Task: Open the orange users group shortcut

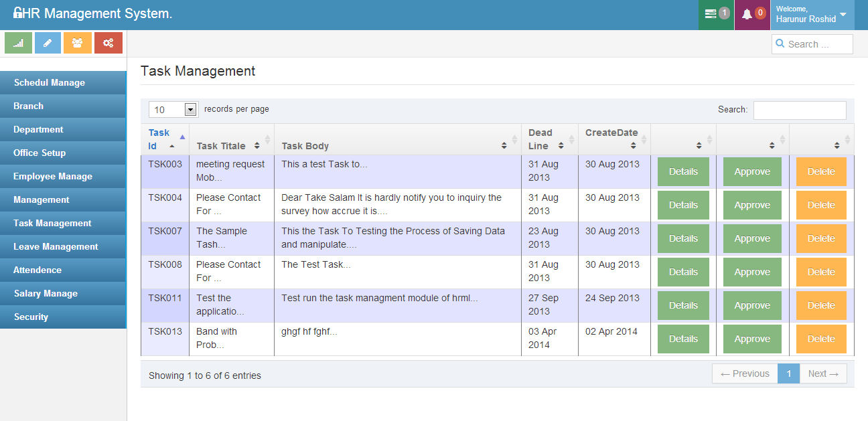Action: point(78,43)
